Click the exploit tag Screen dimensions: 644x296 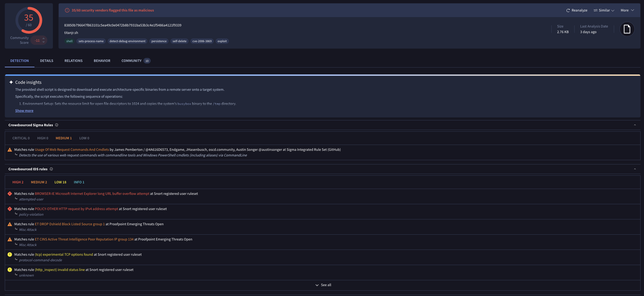tap(222, 41)
